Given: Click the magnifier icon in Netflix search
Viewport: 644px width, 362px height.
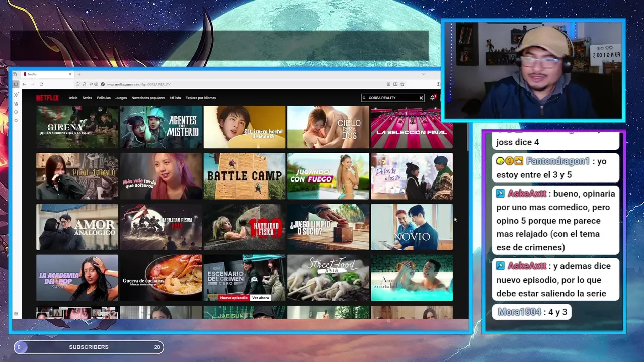Looking at the screenshot, I should pyautogui.click(x=364, y=98).
